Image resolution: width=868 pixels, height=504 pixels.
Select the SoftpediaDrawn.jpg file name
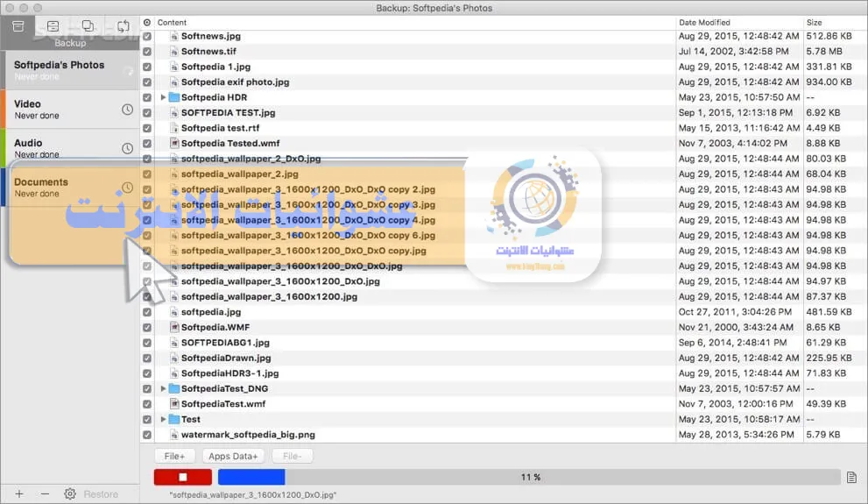(x=226, y=358)
